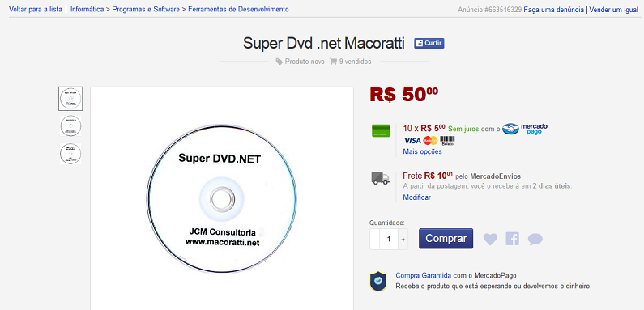644x310 pixels.
Task: Click Modificar under shipping info
Action: (x=417, y=197)
